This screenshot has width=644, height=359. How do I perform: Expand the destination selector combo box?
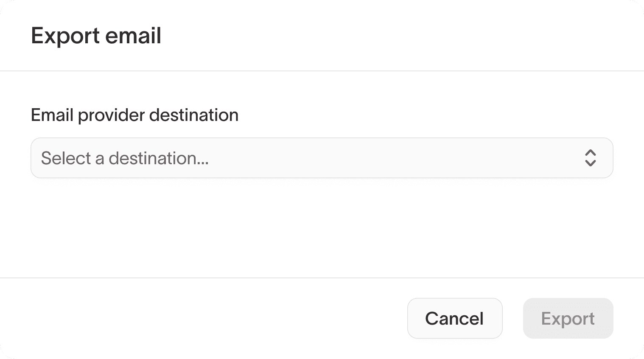(322, 158)
